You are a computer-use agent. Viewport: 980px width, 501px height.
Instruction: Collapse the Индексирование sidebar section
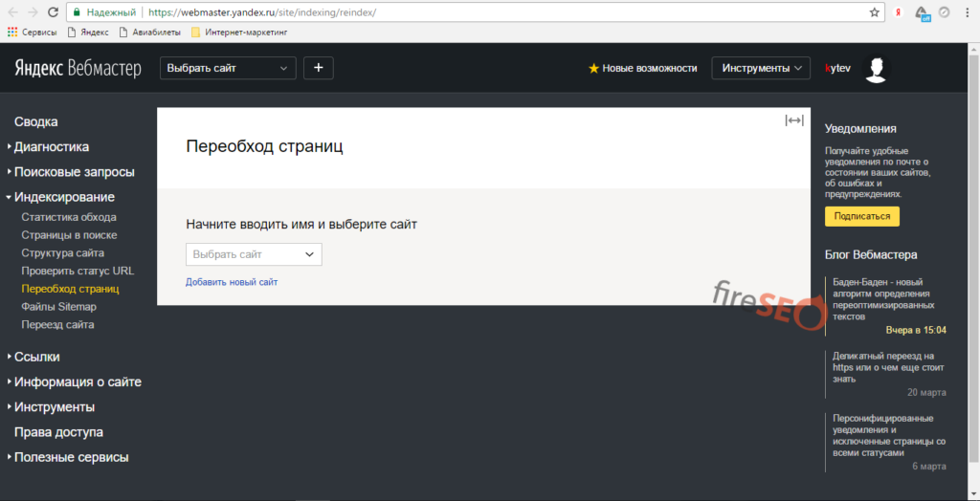click(64, 197)
